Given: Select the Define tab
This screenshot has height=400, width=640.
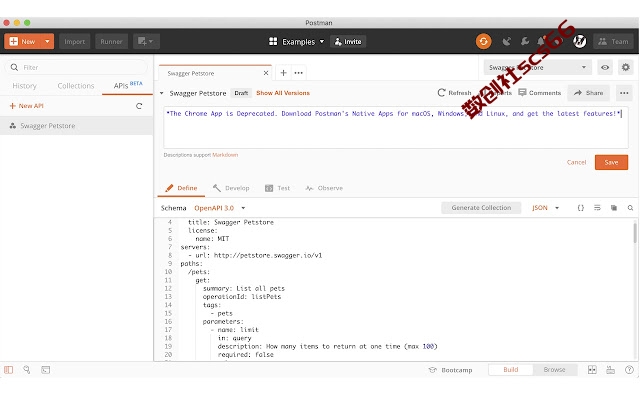Looking at the screenshot, I should pos(181,188).
